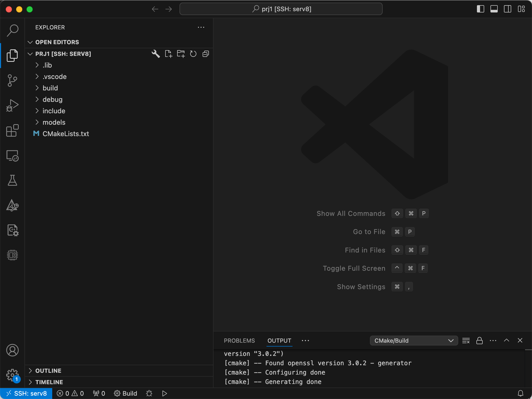Expand the include folder
This screenshot has width=532, height=399.
119,111
